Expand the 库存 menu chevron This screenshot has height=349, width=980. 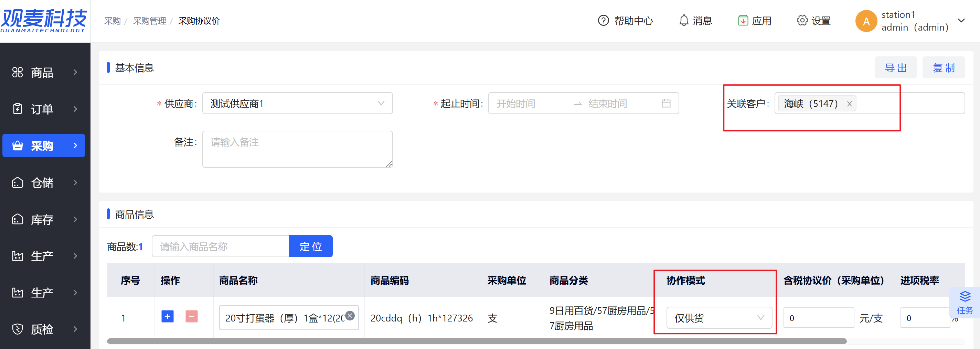click(75, 219)
